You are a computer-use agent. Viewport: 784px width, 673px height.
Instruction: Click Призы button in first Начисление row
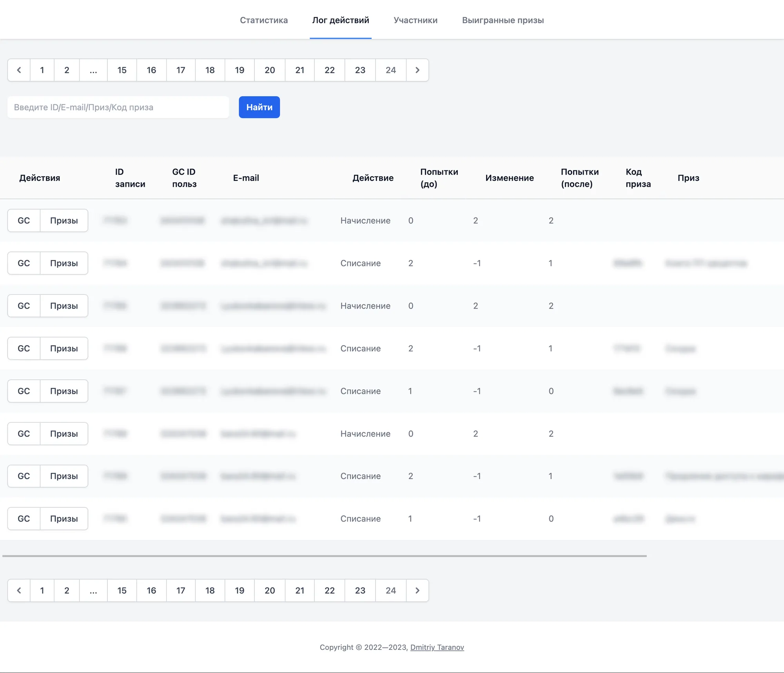click(x=64, y=220)
